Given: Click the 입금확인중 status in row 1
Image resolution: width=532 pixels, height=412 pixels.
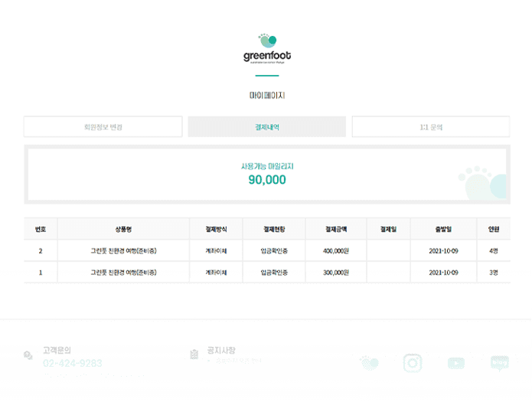Looking at the screenshot, I should coord(273,273).
